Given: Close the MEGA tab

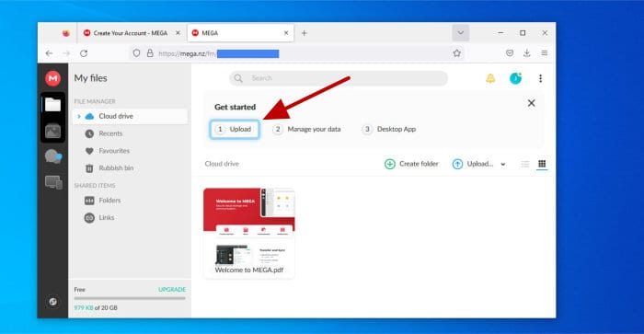Looking at the screenshot, I should [286, 33].
